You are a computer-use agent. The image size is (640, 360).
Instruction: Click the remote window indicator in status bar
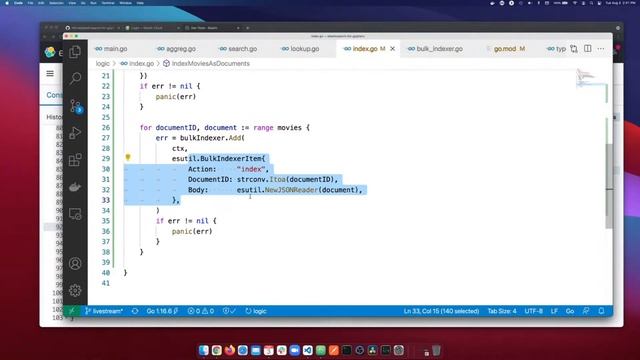[x=71, y=311]
